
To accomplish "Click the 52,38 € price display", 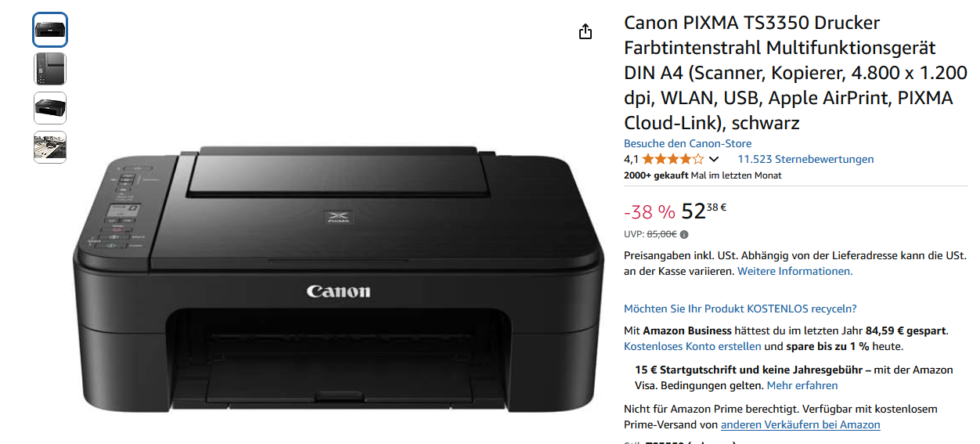I will coord(704,211).
